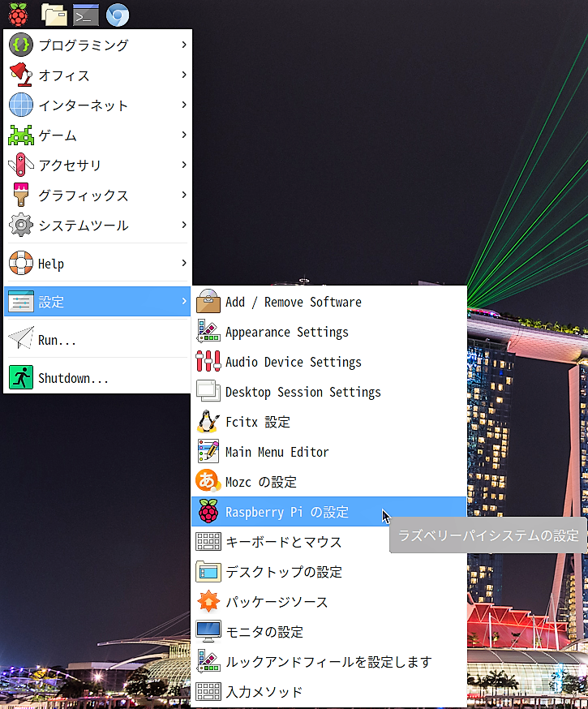Expand the グラフィックス submenu arrow
Viewport: 588px width, 709px height.
click(183, 195)
